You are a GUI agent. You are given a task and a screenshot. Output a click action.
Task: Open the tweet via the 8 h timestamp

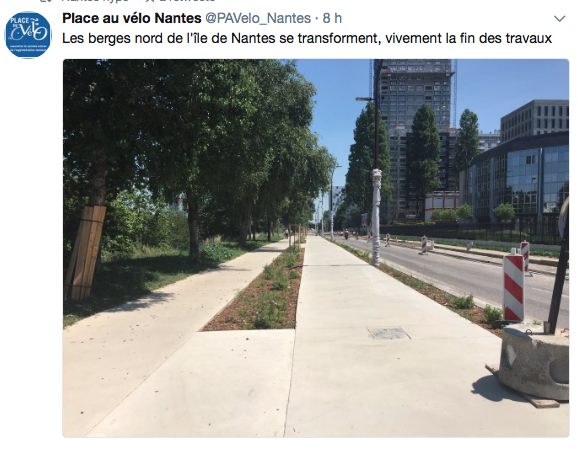point(332,18)
